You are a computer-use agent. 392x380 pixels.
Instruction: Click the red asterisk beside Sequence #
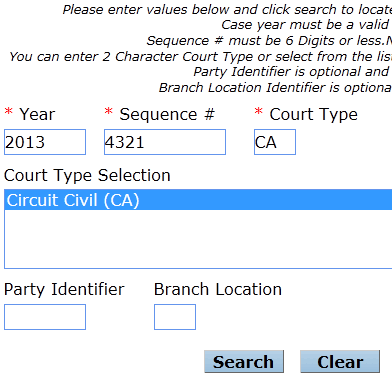tap(108, 111)
